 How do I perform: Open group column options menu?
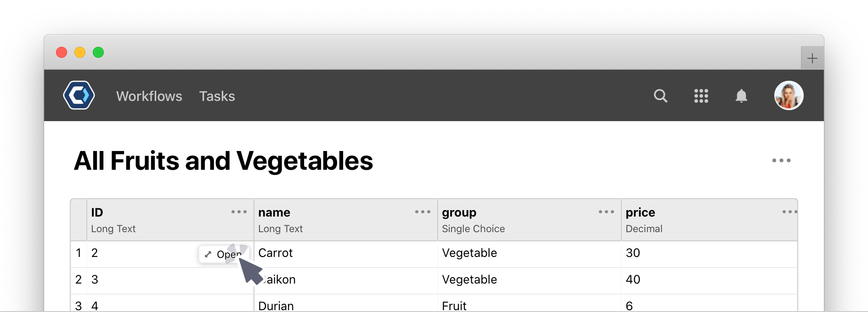(x=606, y=212)
